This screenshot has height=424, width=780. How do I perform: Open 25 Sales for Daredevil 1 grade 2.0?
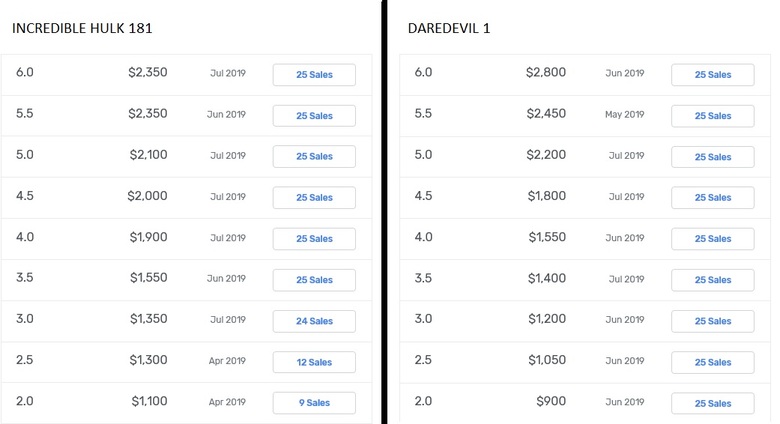pos(712,403)
